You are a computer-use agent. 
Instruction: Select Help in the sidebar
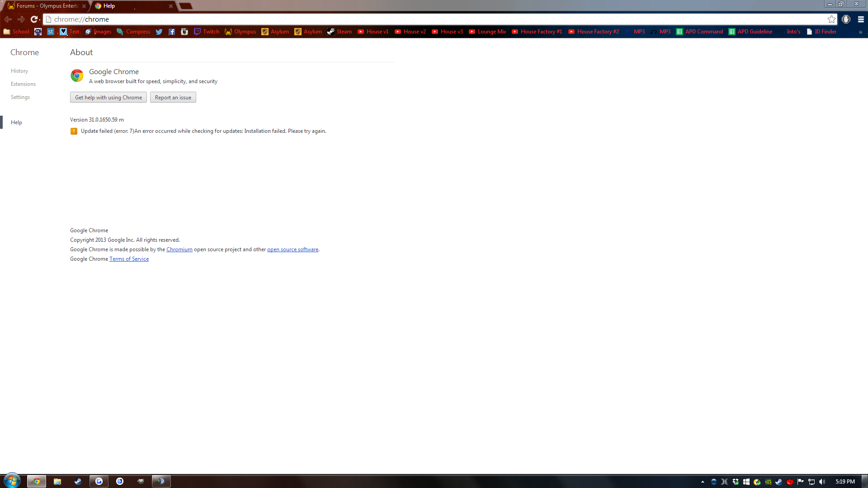[16, 122]
